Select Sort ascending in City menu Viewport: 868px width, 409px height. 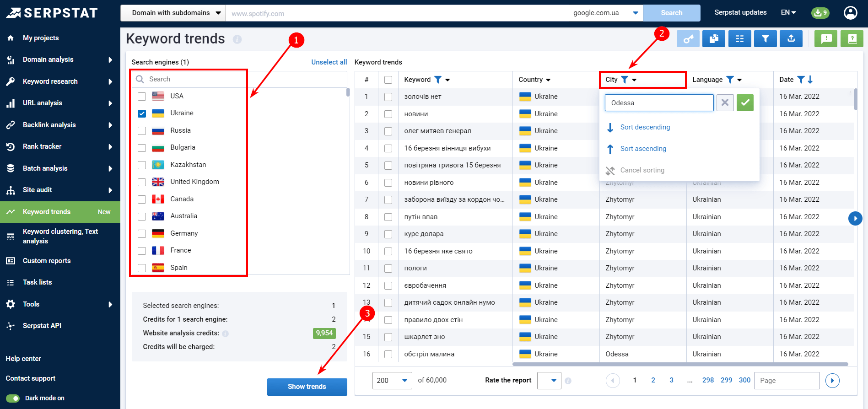(643, 149)
